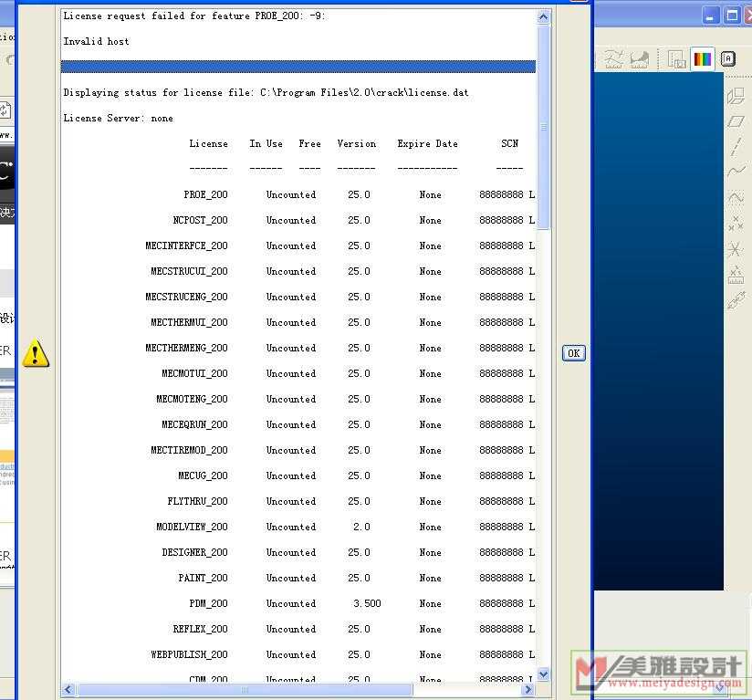Click 'None' expire date in NCPOST_200 row
Image resolution: width=752 pixels, height=700 pixels.
[430, 220]
